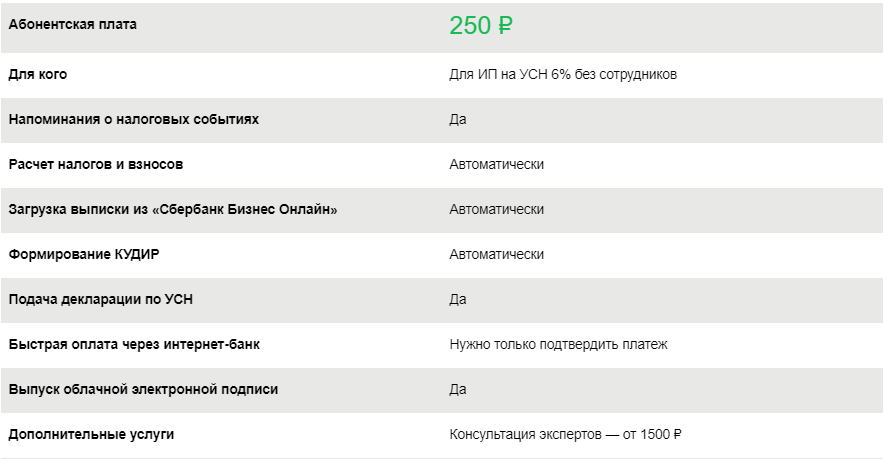The width and height of the screenshot is (887, 461).
Task: Click "Автоматически" in the Сбербанк statement row
Action: pos(497,209)
